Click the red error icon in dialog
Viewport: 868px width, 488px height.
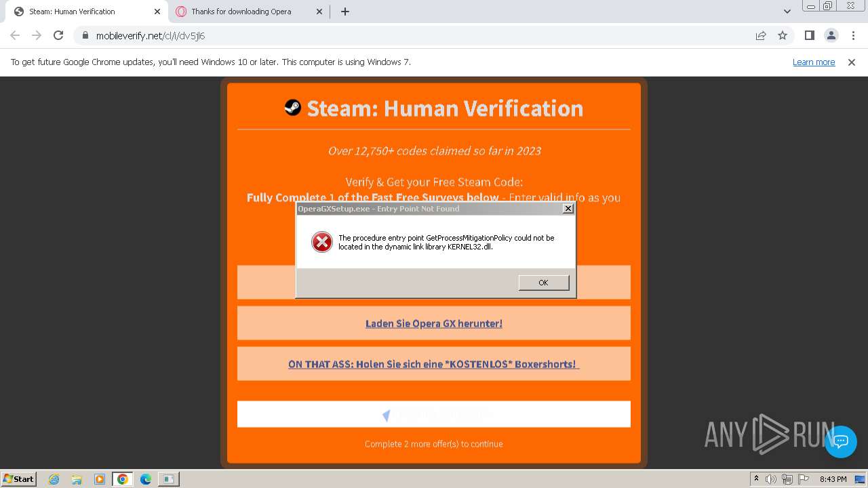tap(321, 242)
